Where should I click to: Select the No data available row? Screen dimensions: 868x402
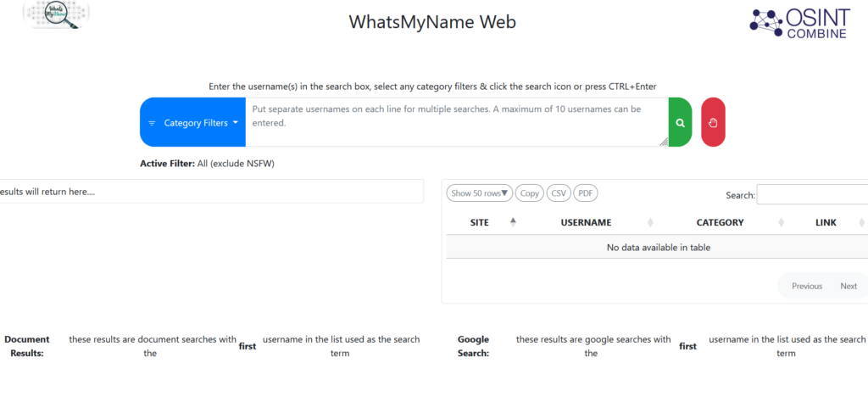657,248
